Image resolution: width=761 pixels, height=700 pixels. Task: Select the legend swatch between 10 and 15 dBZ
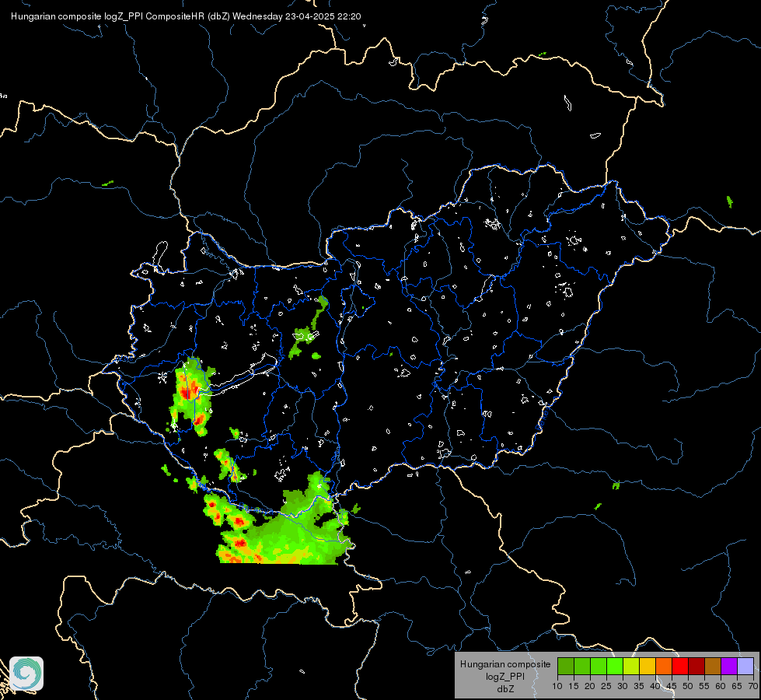tap(566, 666)
